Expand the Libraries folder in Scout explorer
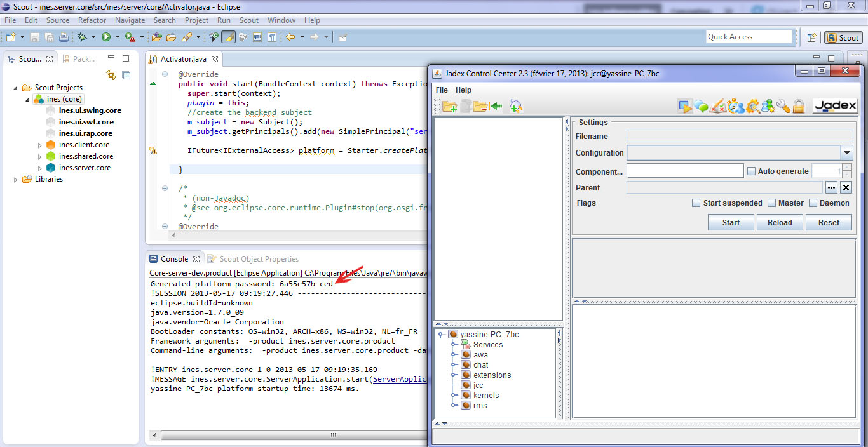This screenshot has width=868, height=447. [16, 179]
